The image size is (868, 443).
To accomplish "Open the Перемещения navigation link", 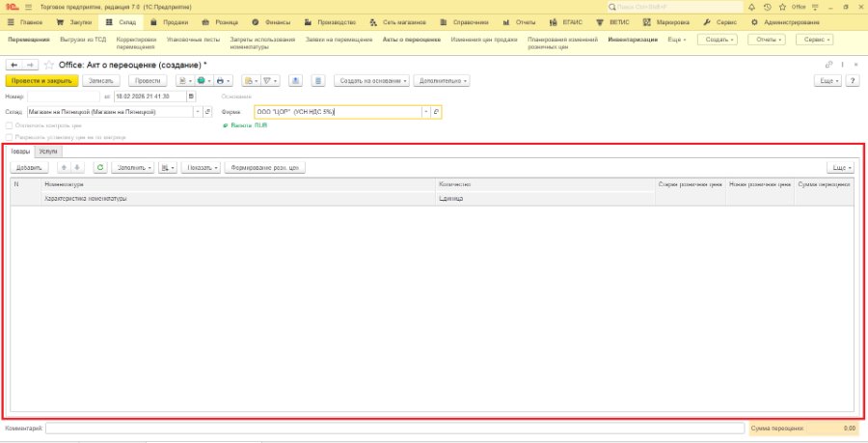I will point(29,40).
